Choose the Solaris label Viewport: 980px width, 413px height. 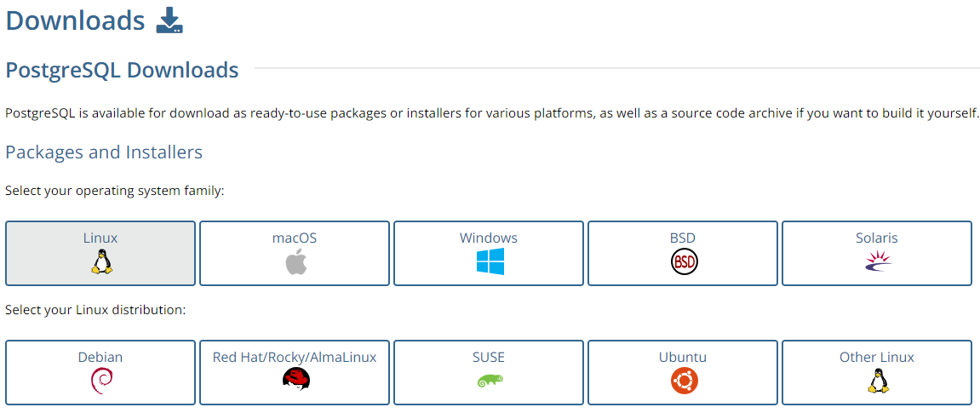click(877, 238)
